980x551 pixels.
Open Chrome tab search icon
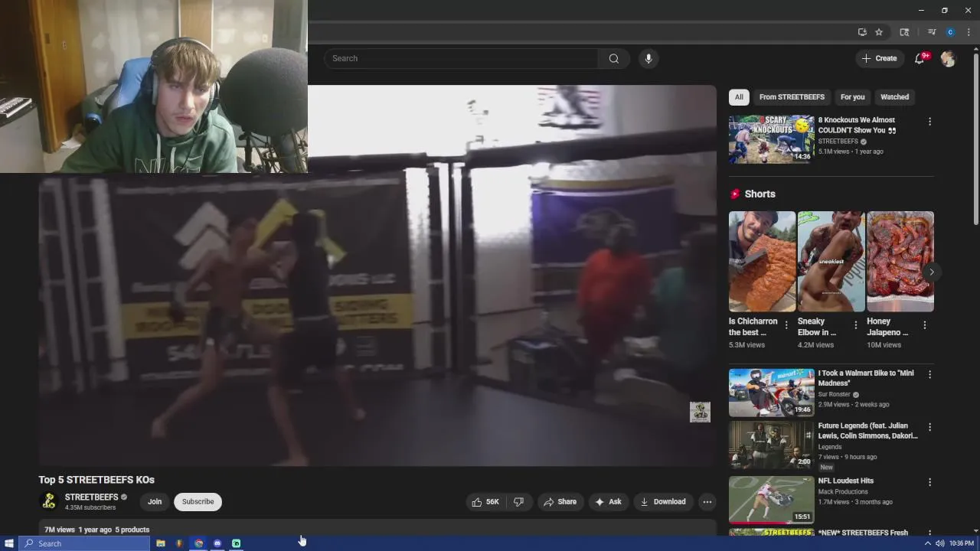click(x=904, y=32)
